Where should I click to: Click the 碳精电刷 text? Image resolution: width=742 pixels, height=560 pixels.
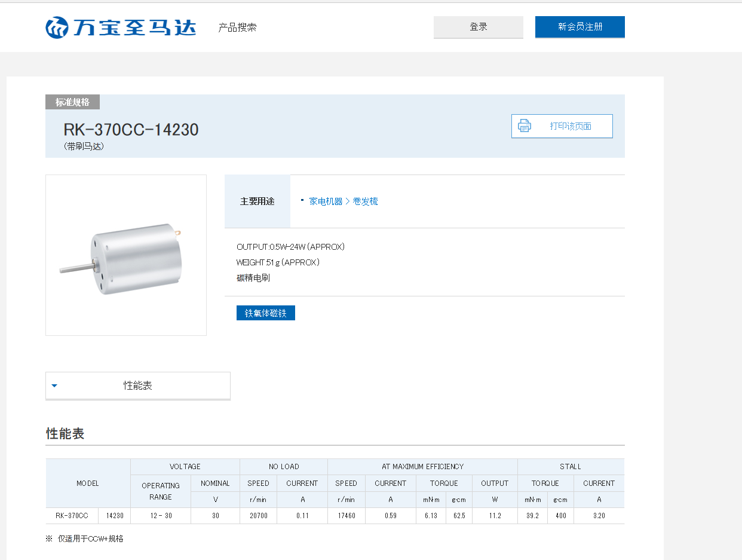[253, 278]
